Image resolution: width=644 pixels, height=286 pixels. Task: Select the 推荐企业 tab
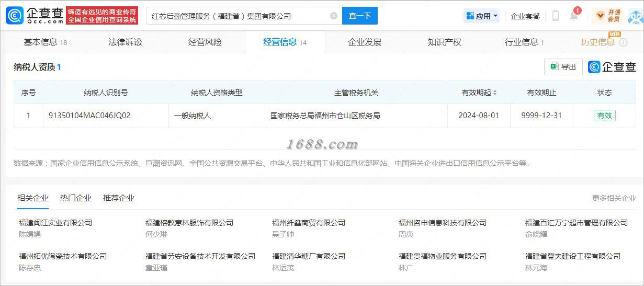119,198
